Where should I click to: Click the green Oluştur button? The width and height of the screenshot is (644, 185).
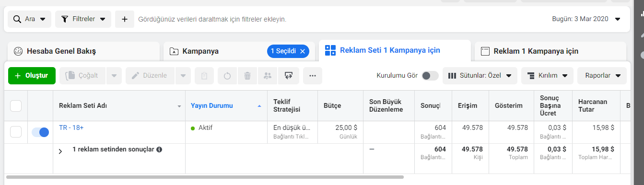click(32, 76)
